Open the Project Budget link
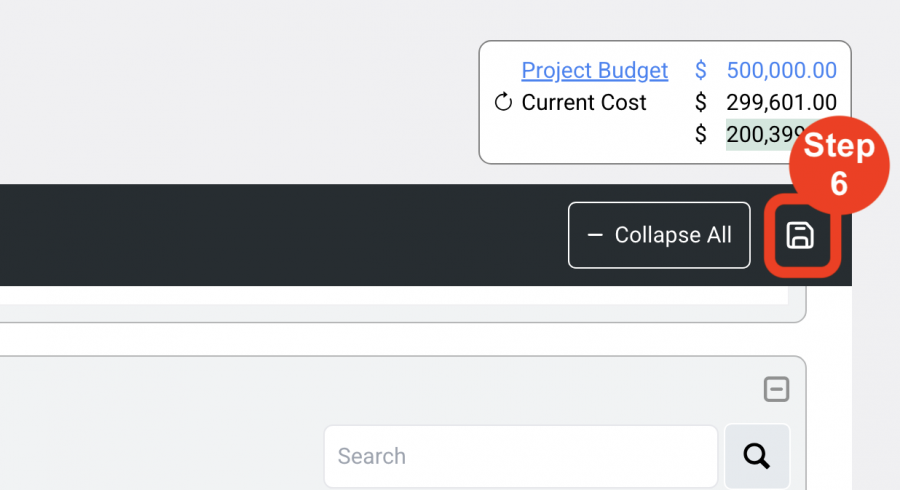The height and width of the screenshot is (490, 900). pos(595,71)
